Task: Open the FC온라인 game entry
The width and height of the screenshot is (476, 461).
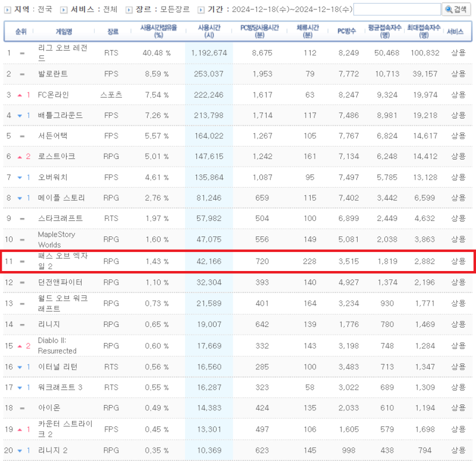Action: coord(54,95)
